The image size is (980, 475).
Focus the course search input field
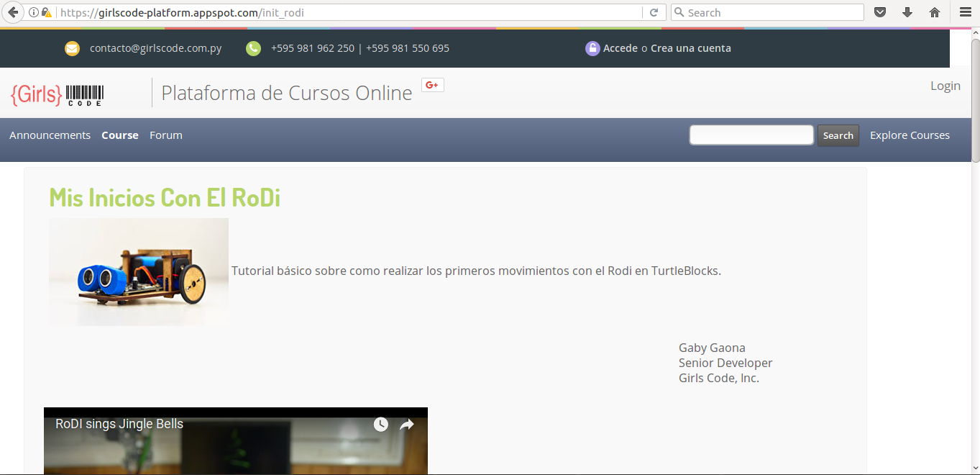click(x=751, y=135)
